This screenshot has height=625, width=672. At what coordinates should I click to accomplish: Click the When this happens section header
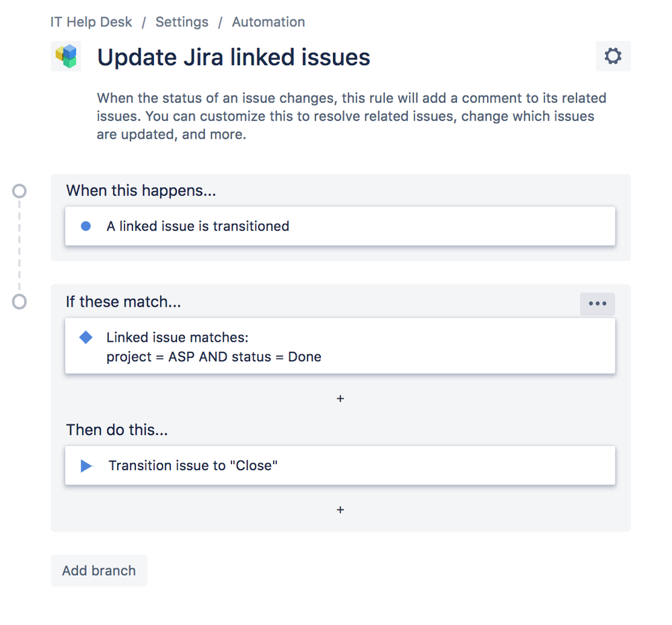click(141, 190)
